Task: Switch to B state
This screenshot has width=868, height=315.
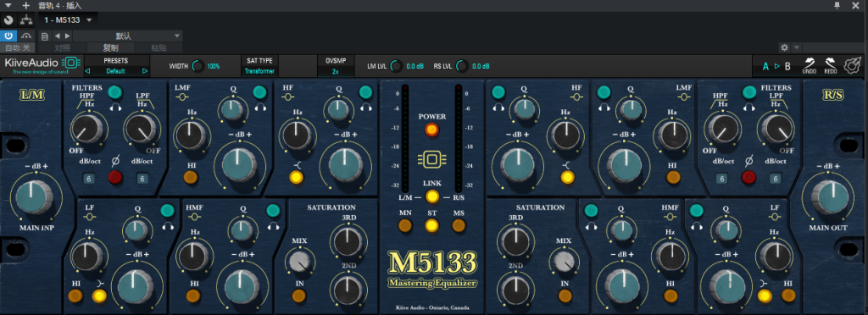Action: coord(787,66)
